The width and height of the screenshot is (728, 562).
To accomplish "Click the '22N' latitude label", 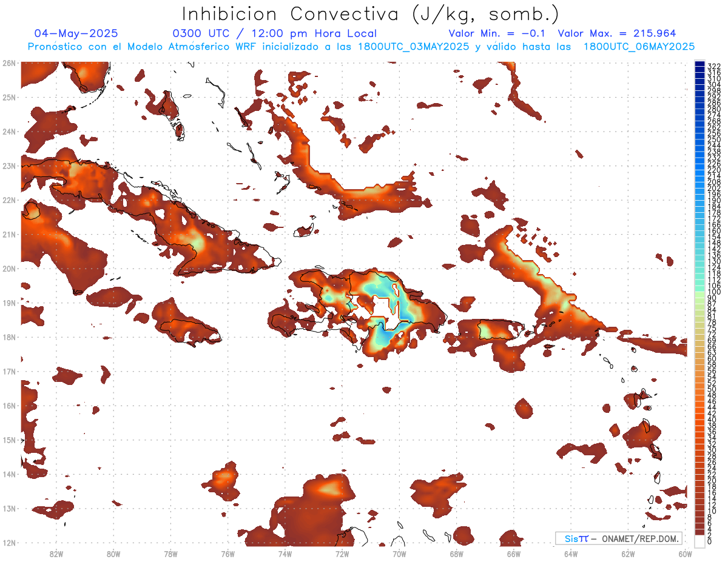I will (x=9, y=200).
